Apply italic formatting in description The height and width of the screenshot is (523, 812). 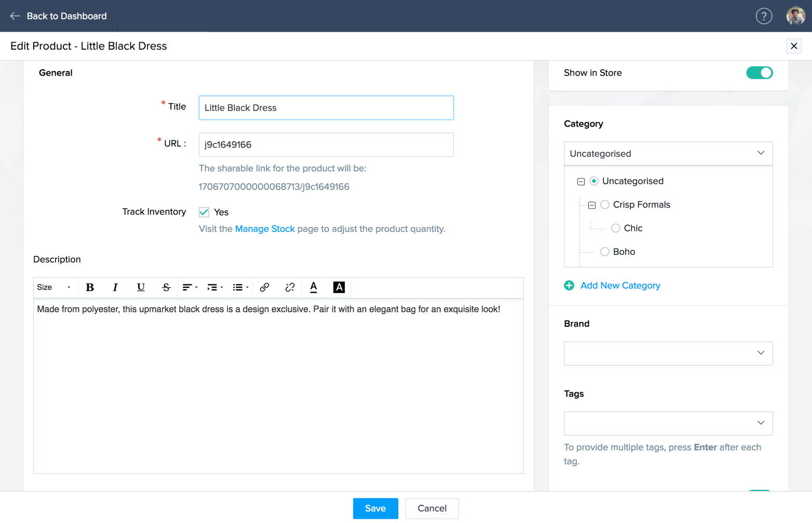pos(115,287)
